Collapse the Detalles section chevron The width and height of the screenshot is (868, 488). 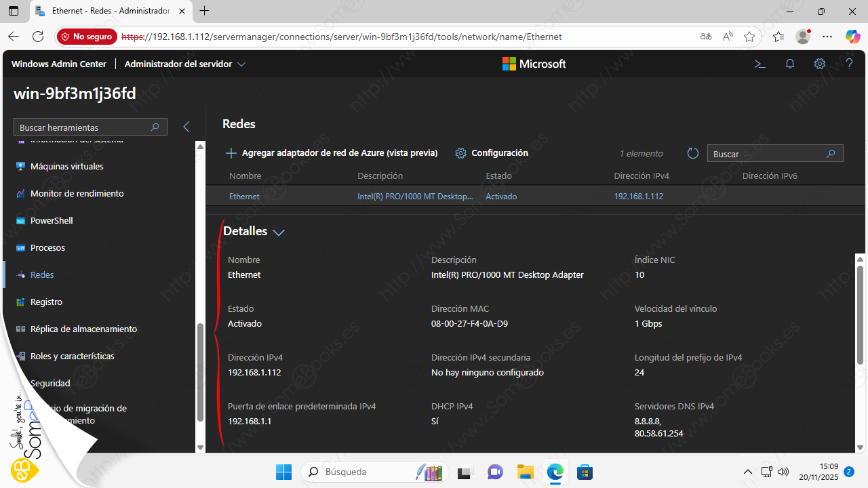click(x=278, y=232)
